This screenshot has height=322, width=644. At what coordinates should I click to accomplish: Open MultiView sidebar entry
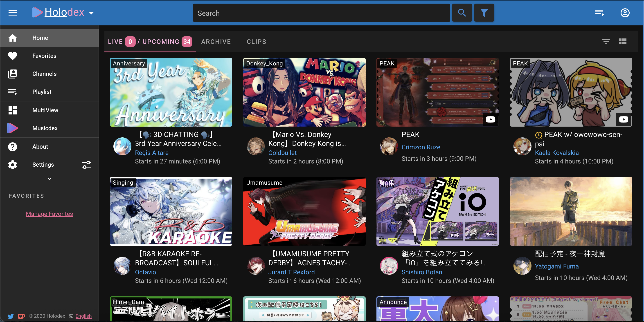tap(50, 110)
